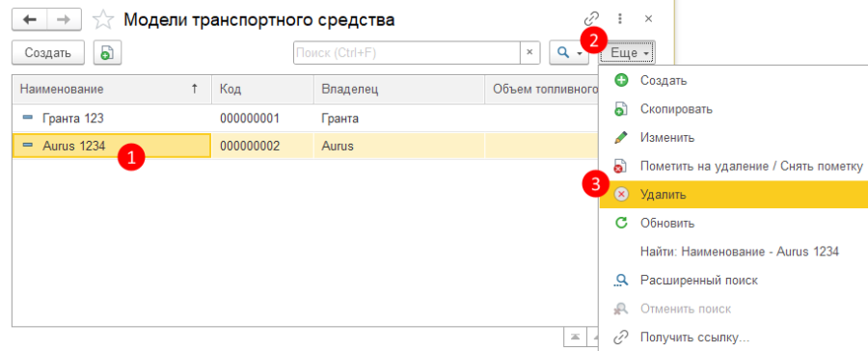
Task: Click the item icon before Гранта 123
Action: pyautogui.click(x=28, y=118)
